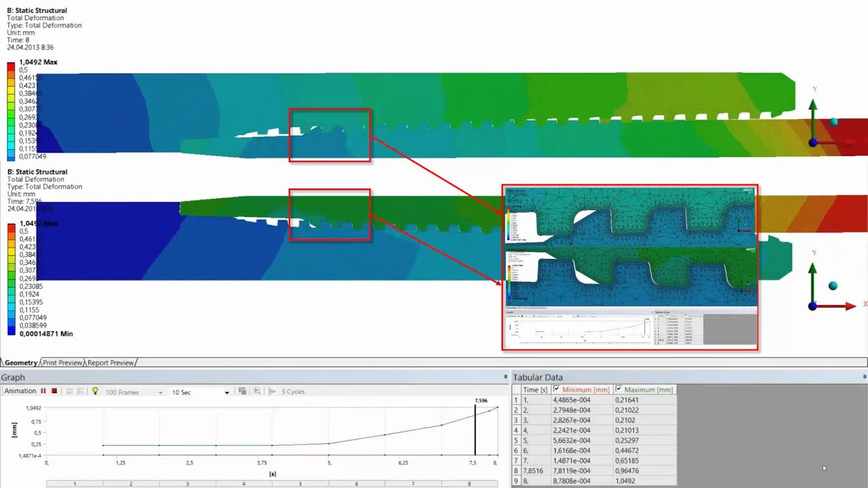This screenshot has width=868, height=488.
Task: Click the Zoom to Fit magnifier icon
Action: [x=257, y=391]
